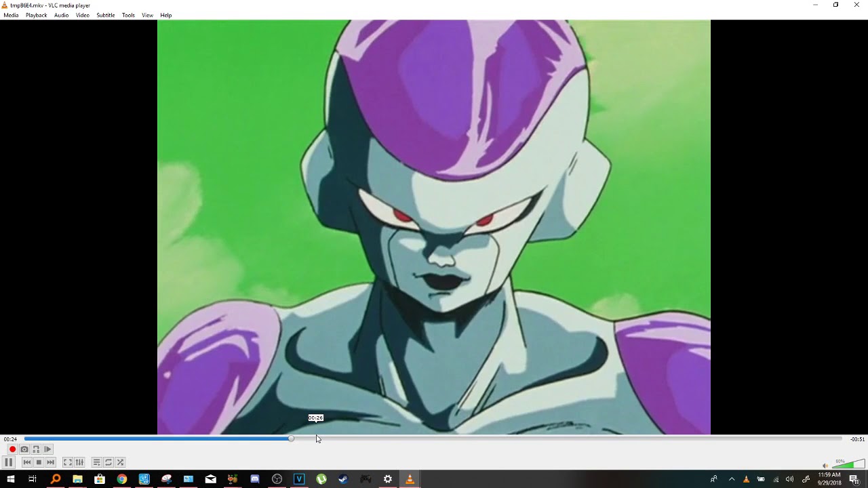Click VLC cone in system tray

747,479
